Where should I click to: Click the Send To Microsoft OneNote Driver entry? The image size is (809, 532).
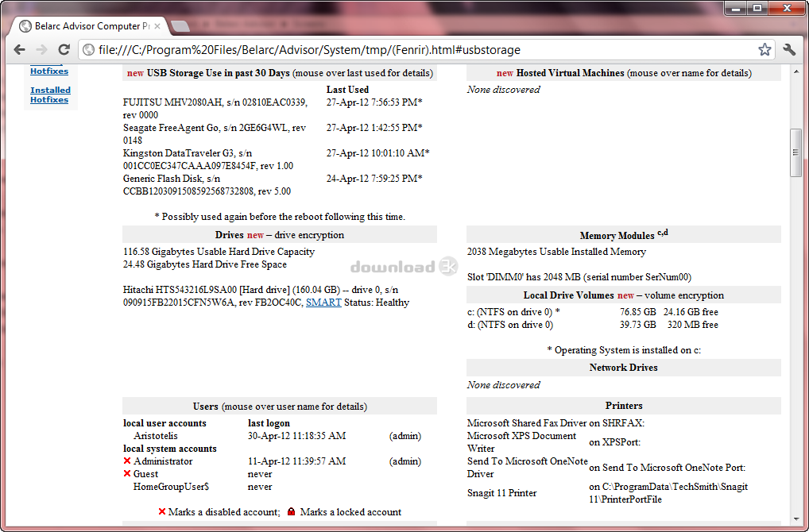tap(528, 468)
